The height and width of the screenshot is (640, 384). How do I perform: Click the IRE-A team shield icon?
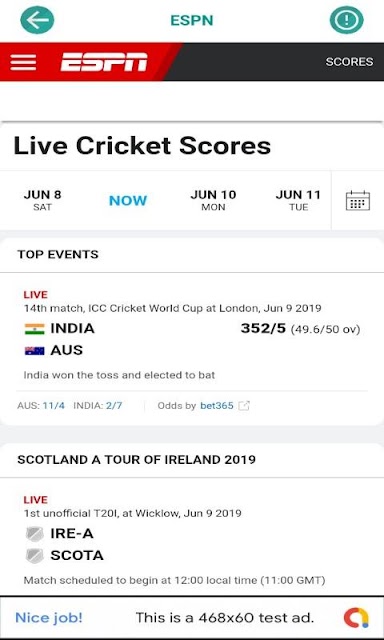(34, 534)
